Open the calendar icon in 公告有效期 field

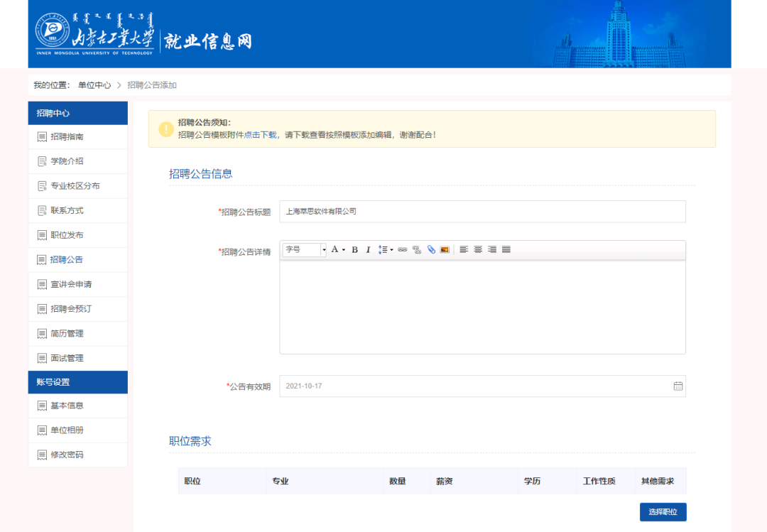pyautogui.click(x=678, y=386)
